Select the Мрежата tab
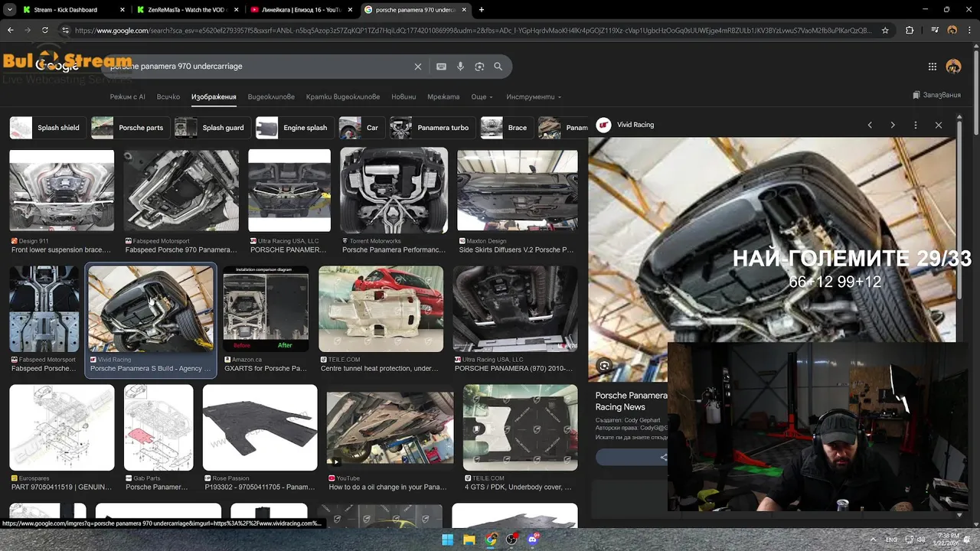Screen dimensions: 980x551 point(443,97)
